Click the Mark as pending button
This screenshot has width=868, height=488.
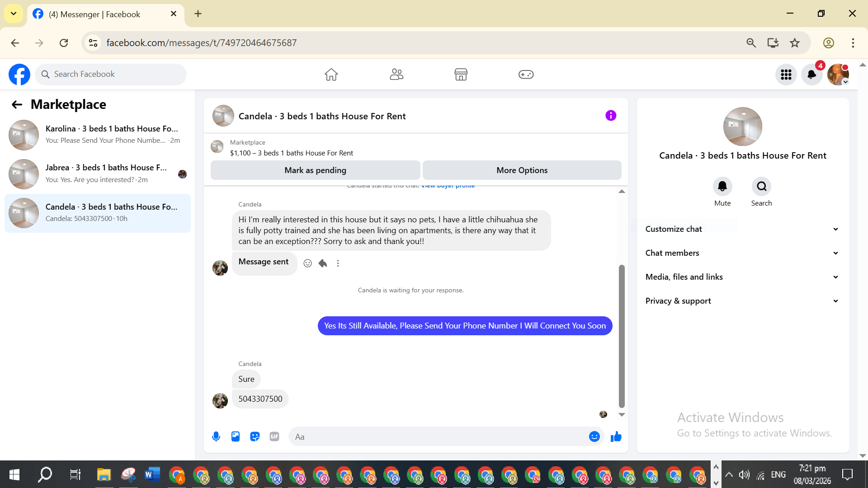pos(315,170)
